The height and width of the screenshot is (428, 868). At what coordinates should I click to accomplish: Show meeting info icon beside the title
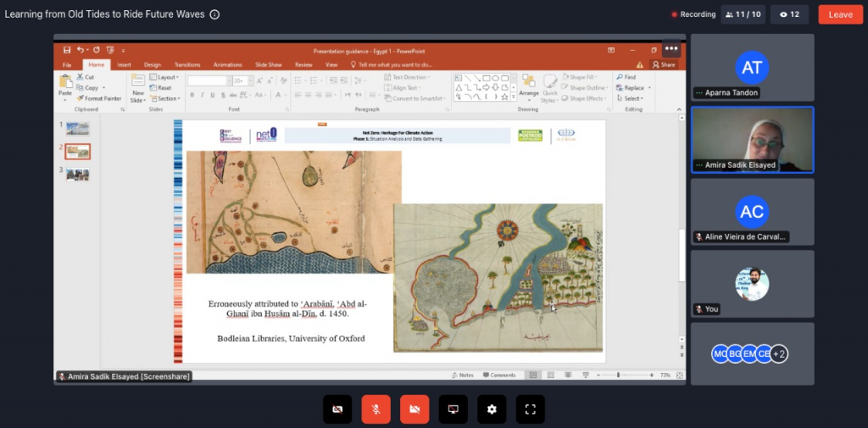point(214,14)
